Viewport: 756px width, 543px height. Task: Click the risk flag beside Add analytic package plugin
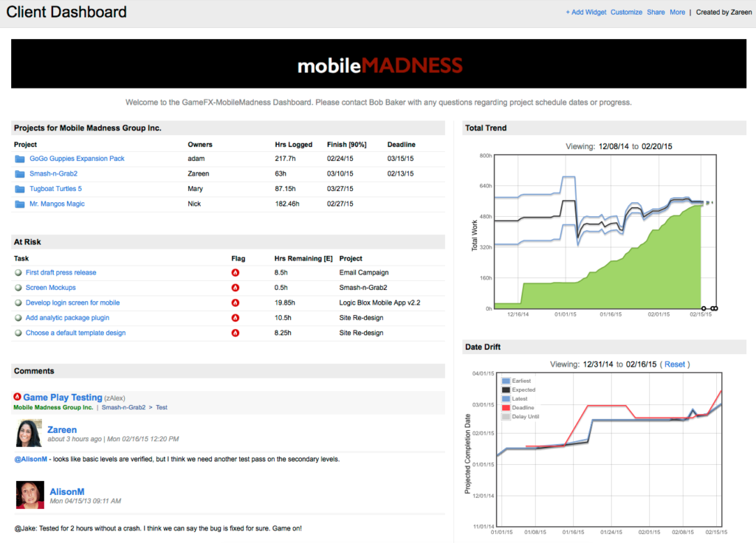coord(236,318)
